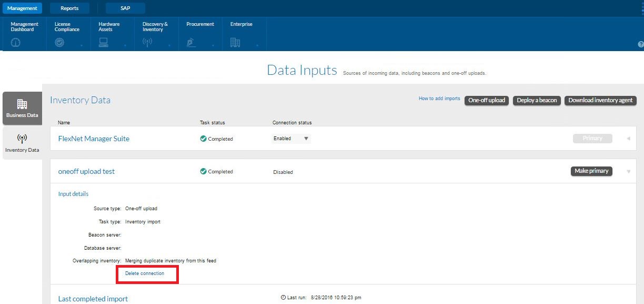Click the last run date 8/28/2016 10:59:23 pm
The height and width of the screenshot is (304, 644).
(336, 298)
